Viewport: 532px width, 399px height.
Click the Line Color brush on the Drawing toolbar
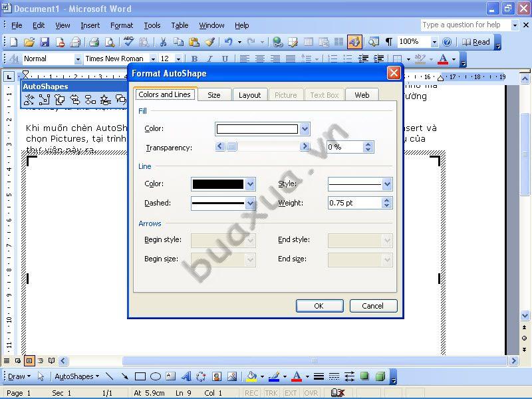[274, 376]
